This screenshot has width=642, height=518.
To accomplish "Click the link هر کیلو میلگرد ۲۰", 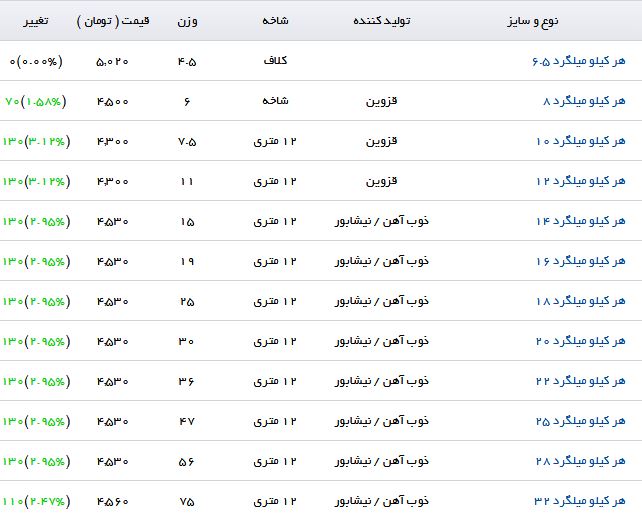I will tap(581, 341).
